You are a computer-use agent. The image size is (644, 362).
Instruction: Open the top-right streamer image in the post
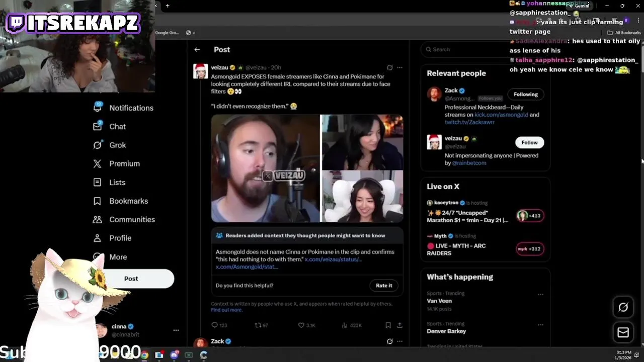pyautogui.click(x=362, y=142)
